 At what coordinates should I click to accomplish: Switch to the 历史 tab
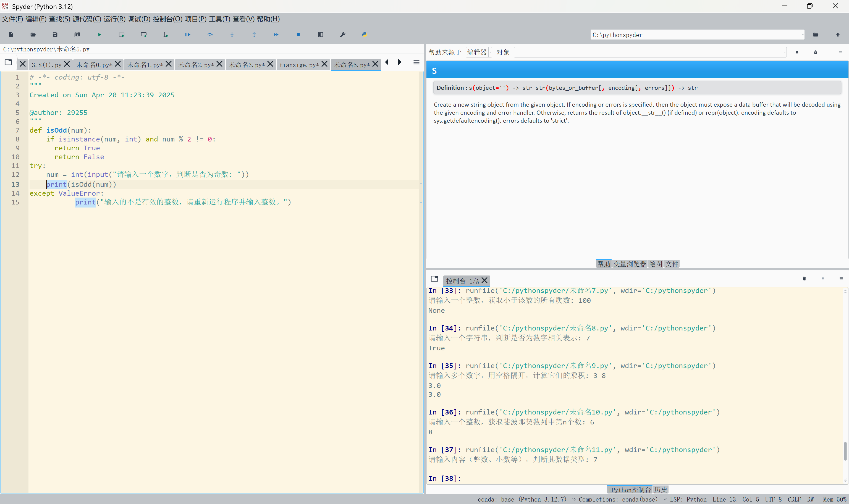pos(661,489)
